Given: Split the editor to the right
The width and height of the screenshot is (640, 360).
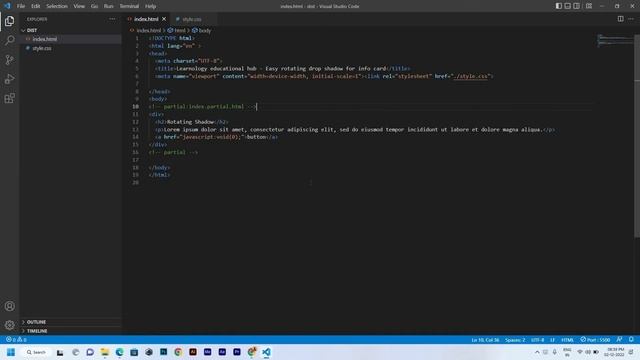Looking at the screenshot, I should tap(620, 19).
